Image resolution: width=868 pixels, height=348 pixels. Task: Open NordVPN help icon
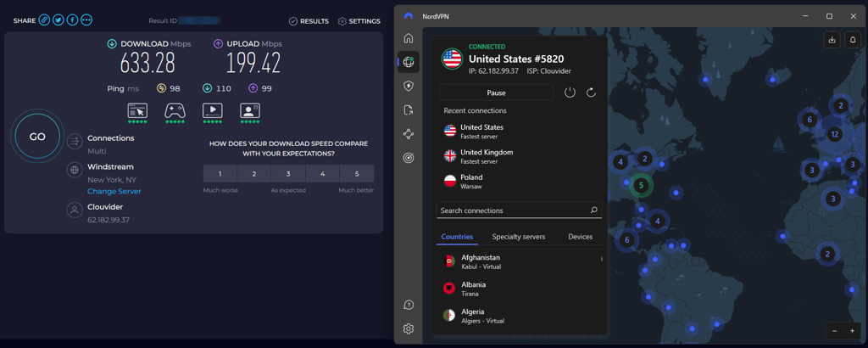click(409, 305)
